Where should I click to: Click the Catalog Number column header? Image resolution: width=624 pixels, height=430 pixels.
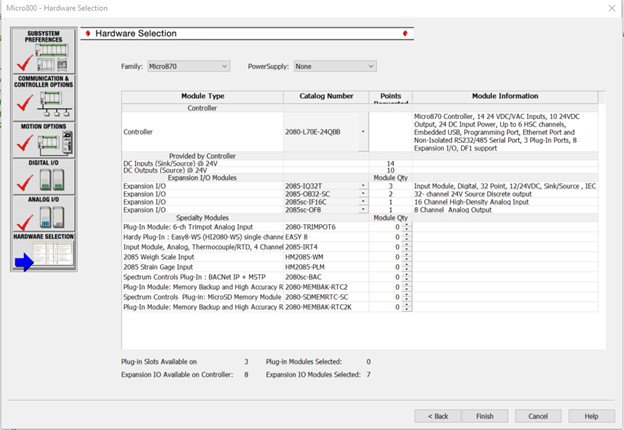326,96
